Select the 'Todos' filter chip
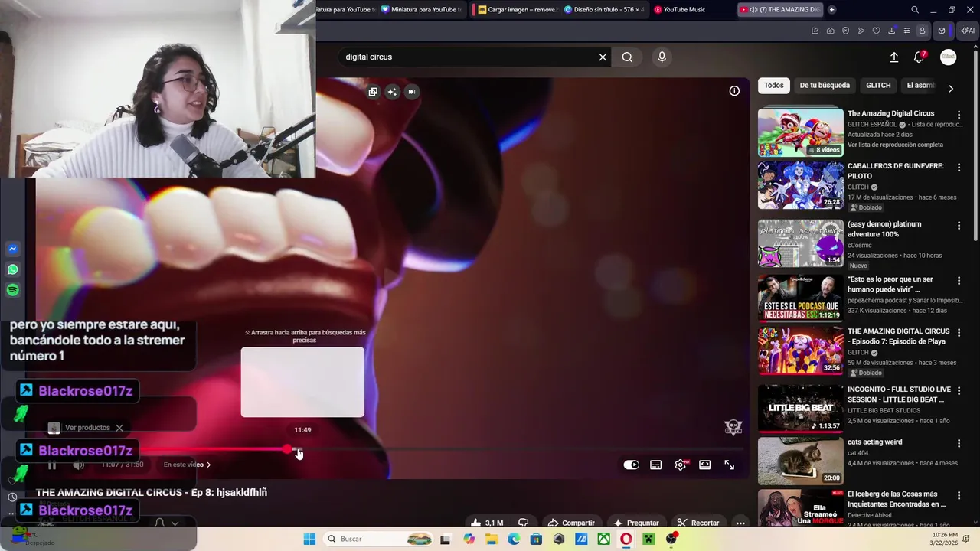The height and width of the screenshot is (551, 980). point(774,86)
